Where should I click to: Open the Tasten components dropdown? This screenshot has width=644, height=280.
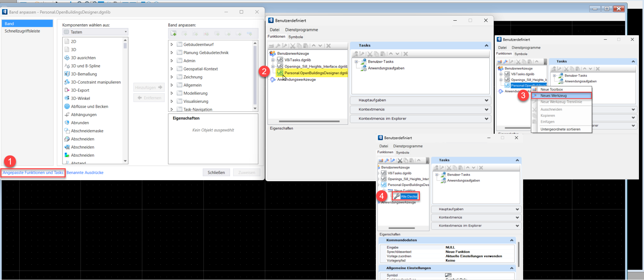tap(95, 32)
